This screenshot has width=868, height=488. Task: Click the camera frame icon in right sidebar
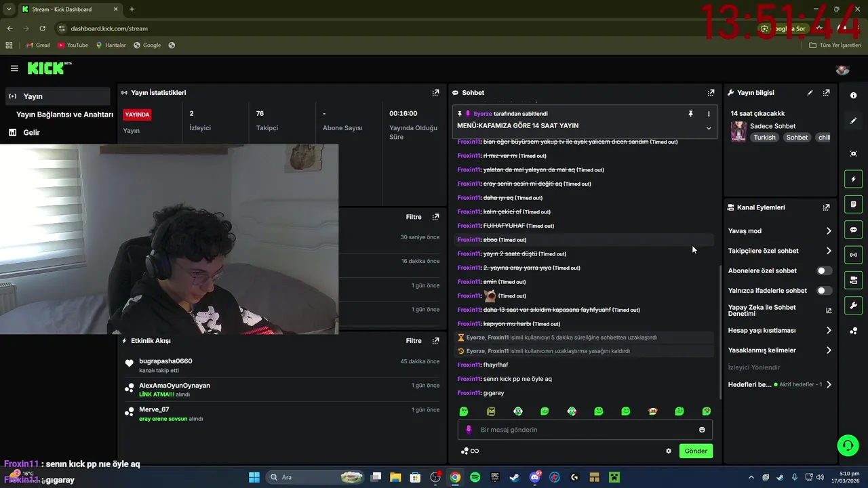tap(853, 154)
